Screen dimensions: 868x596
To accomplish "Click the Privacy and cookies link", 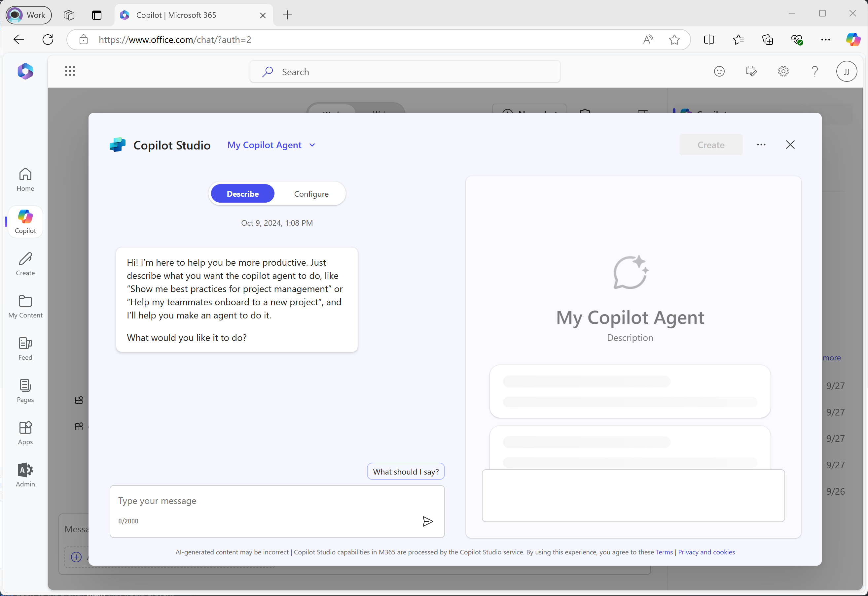I will (707, 552).
